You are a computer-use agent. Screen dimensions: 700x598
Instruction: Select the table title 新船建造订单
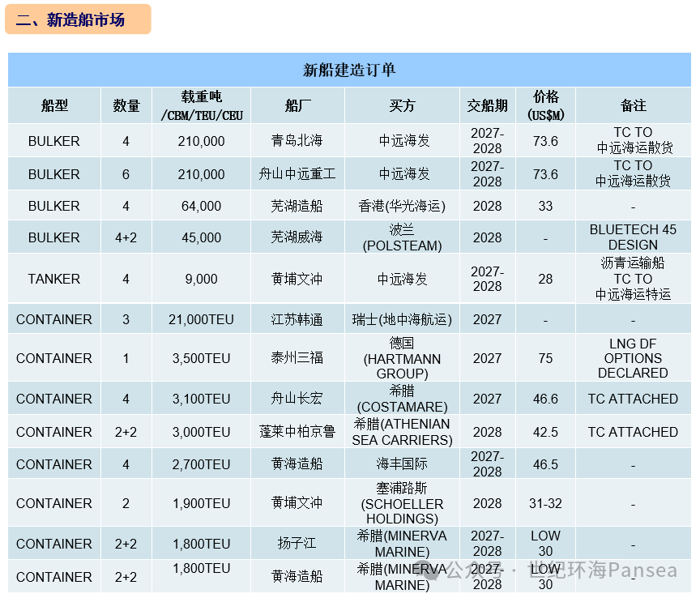(349, 70)
